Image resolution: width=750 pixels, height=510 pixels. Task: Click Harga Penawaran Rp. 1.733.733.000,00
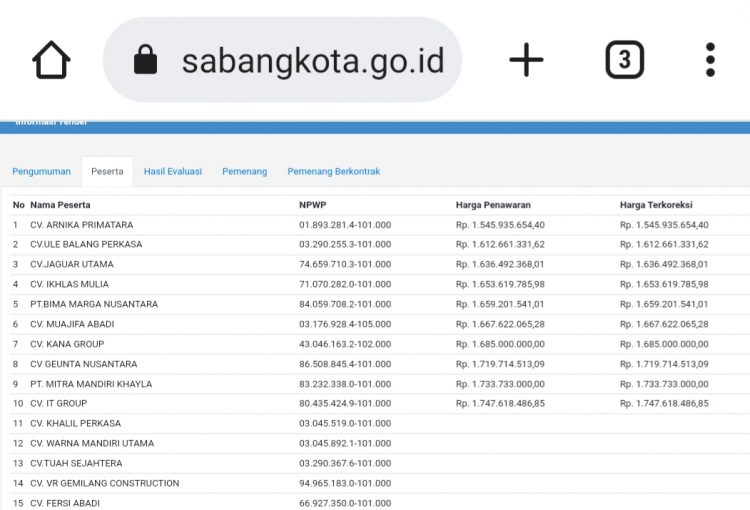click(x=500, y=384)
